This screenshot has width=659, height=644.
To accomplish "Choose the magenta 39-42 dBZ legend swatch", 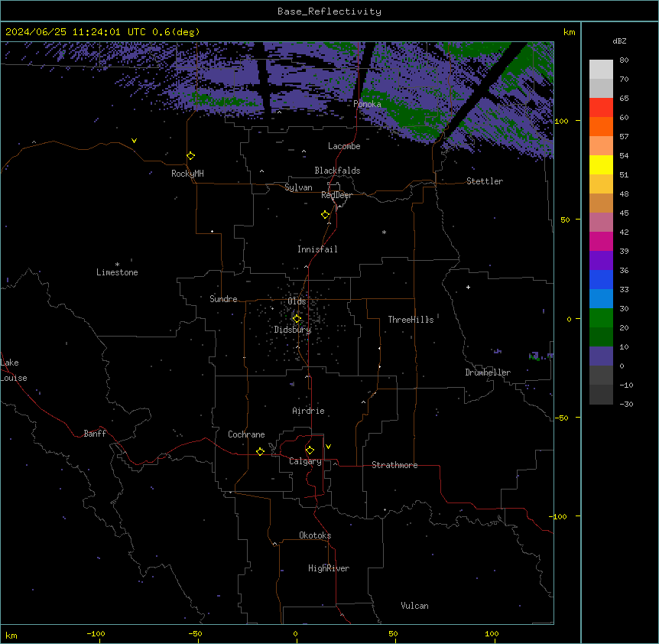I will tap(601, 241).
